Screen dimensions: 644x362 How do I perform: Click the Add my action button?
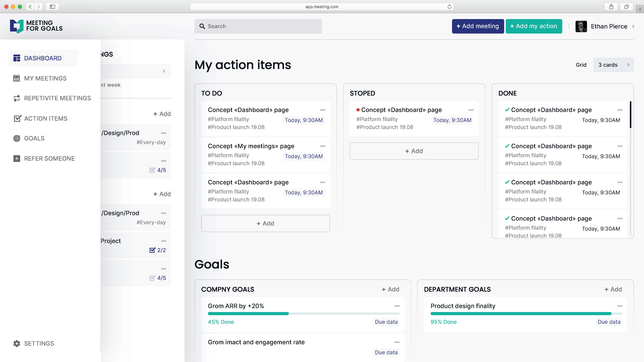pos(534,26)
